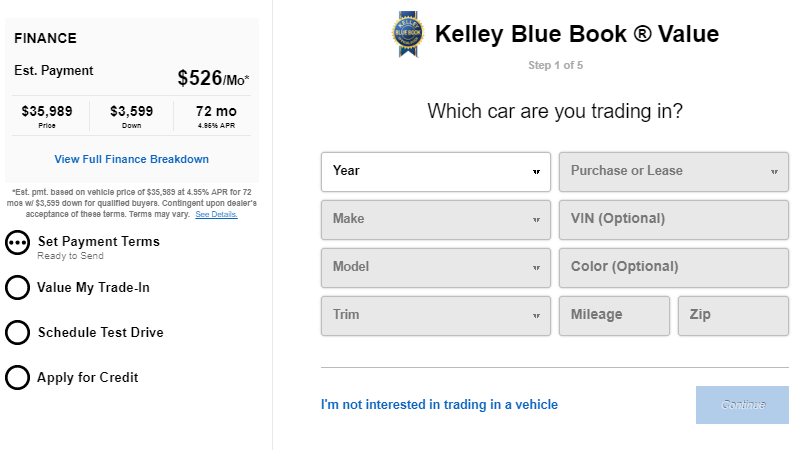This screenshot has width=811, height=450.
Task: Click the Kelley Blue Book badge logo
Action: [408, 34]
